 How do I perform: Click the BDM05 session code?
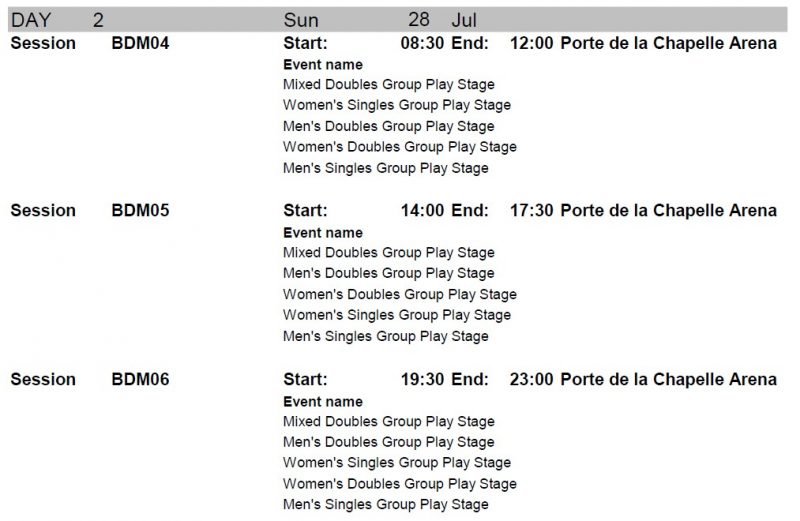[x=140, y=210]
